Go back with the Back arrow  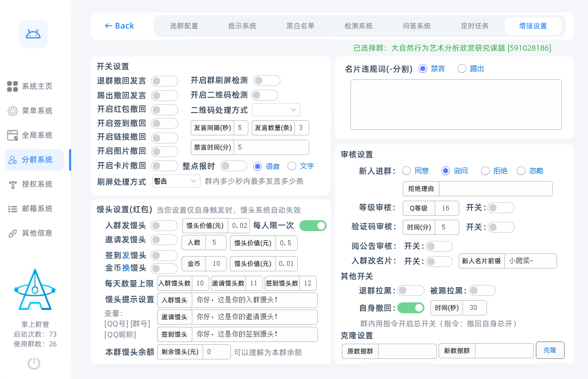(x=119, y=26)
